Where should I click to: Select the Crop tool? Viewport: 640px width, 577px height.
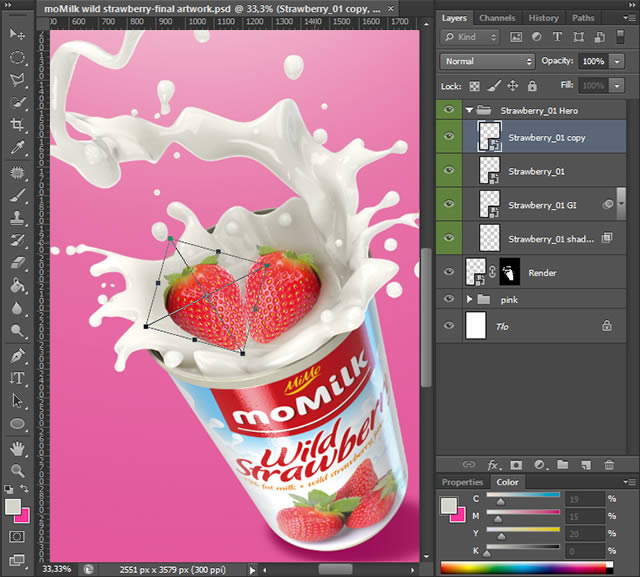[17, 124]
